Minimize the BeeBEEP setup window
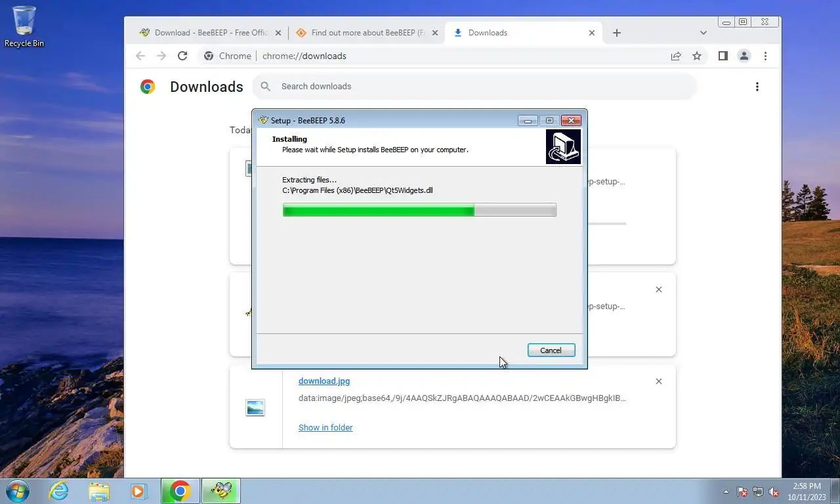Image resolution: width=840 pixels, height=504 pixels. [x=528, y=121]
